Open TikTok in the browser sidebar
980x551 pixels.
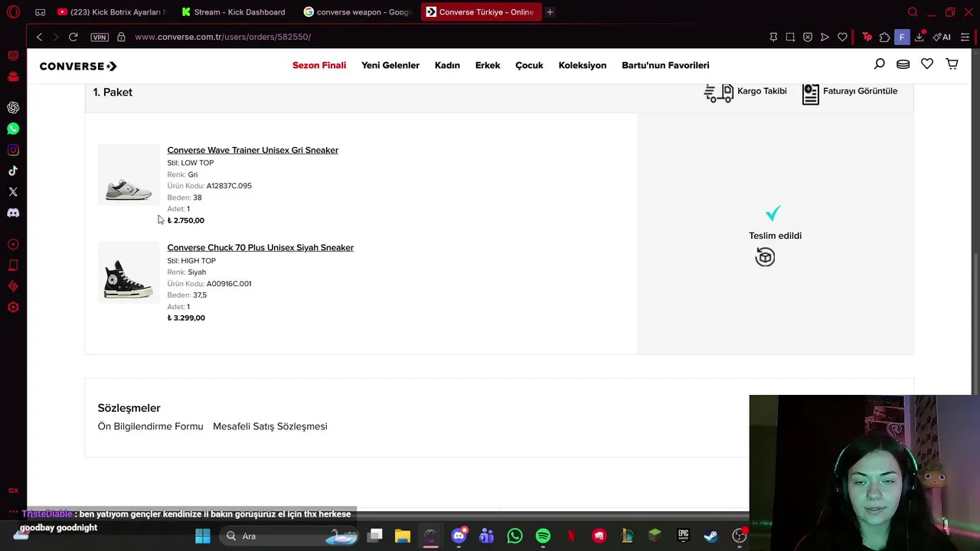pos(13,171)
